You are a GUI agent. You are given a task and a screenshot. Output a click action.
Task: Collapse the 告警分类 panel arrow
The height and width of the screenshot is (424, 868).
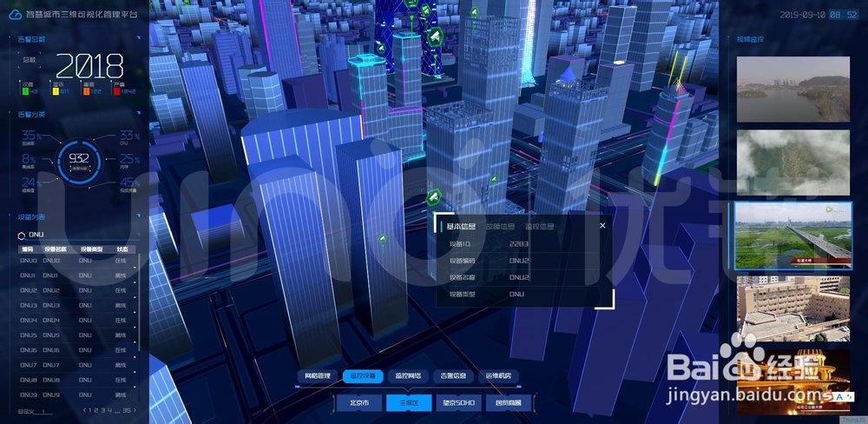pyautogui.click(x=138, y=114)
